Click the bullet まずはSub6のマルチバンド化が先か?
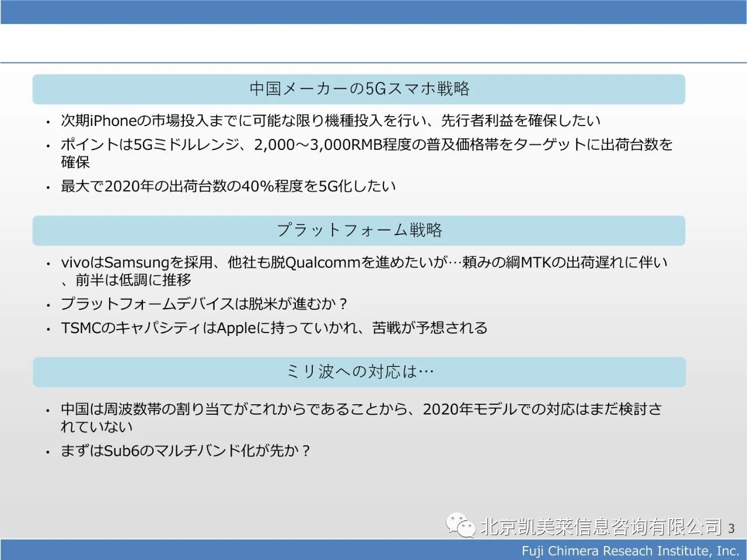 click(186, 451)
